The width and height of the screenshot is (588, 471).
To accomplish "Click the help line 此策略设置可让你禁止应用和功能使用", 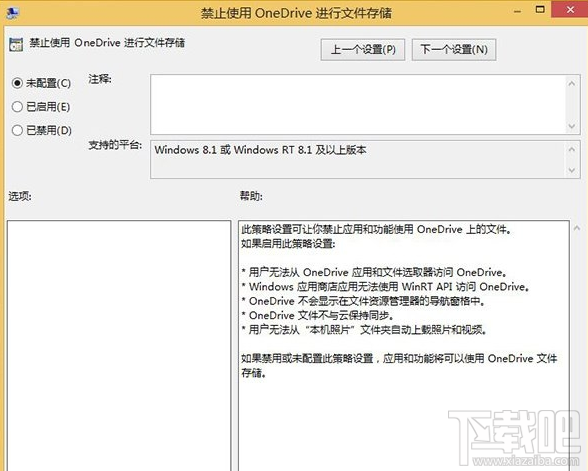I will point(376,229).
